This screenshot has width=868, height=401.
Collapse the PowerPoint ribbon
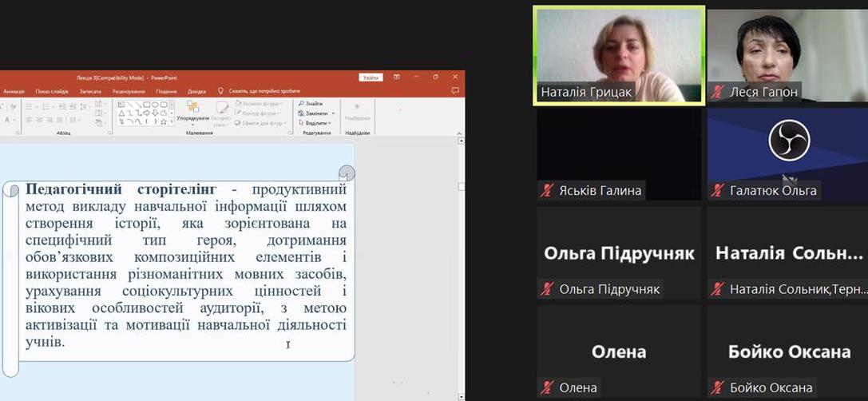(x=459, y=133)
